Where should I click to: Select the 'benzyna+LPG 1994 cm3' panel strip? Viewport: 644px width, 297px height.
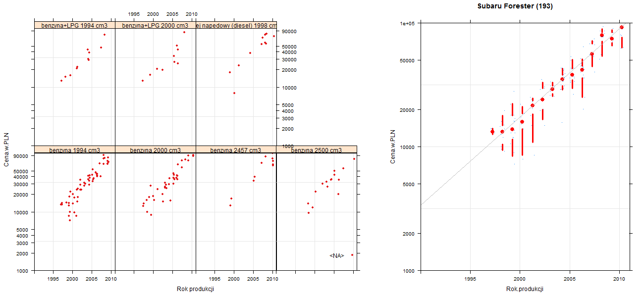[x=74, y=25]
